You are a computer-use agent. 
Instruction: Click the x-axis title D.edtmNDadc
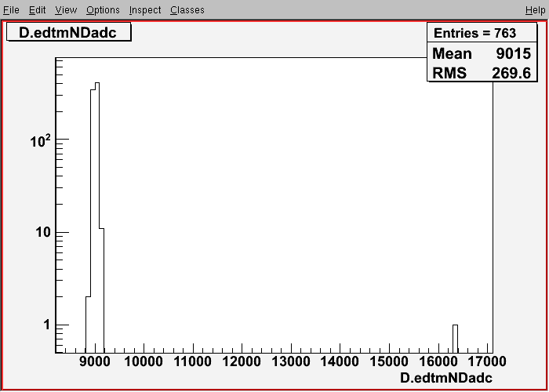point(446,377)
